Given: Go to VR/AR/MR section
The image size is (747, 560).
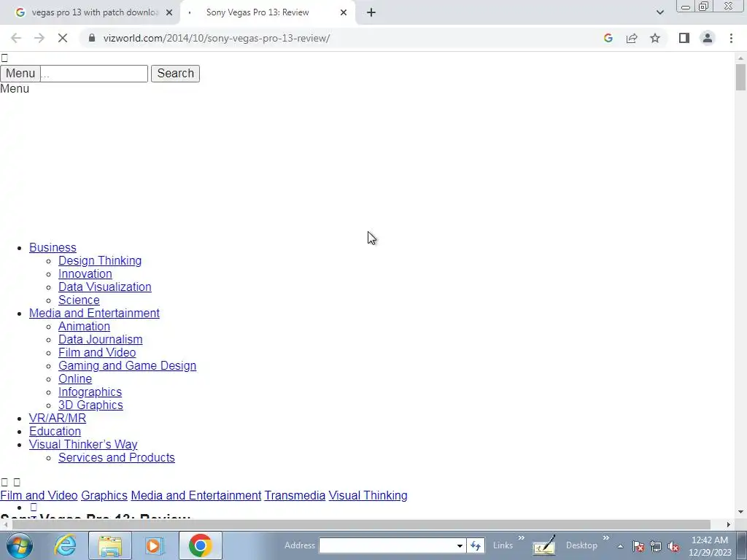Looking at the screenshot, I should click(x=58, y=418).
